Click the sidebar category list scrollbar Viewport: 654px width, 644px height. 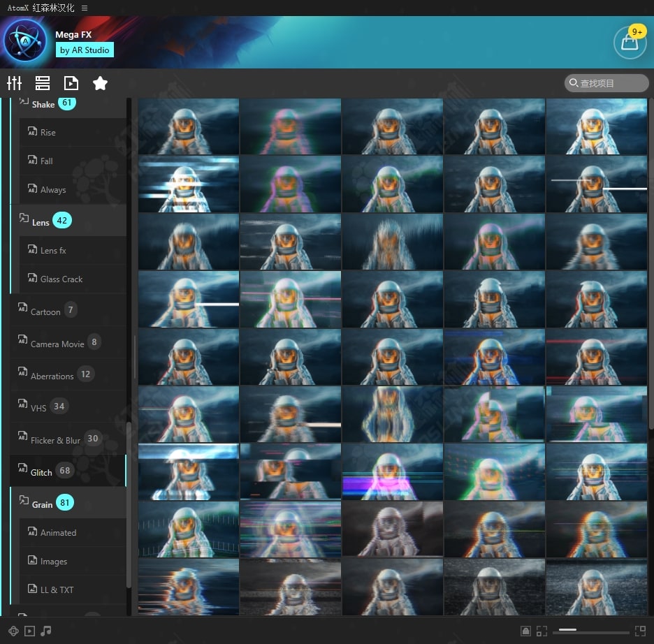(x=129, y=504)
